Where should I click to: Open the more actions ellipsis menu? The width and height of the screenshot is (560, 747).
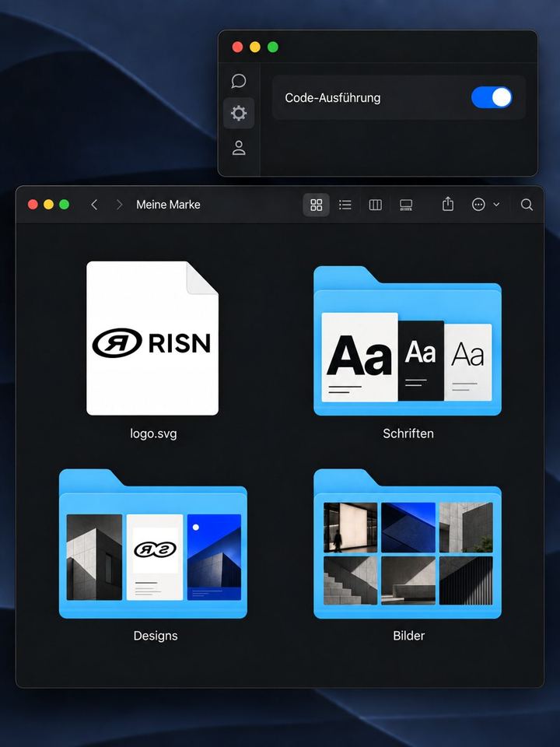(x=478, y=205)
